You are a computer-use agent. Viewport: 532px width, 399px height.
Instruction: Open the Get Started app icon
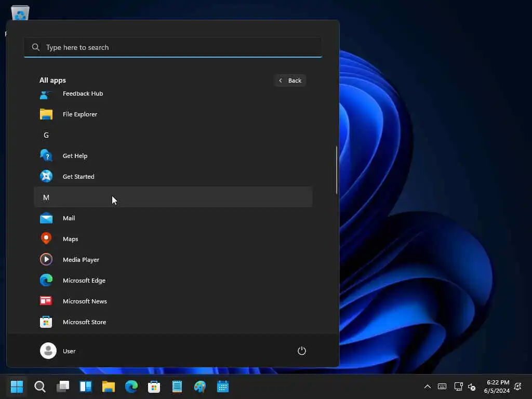(46, 177)
